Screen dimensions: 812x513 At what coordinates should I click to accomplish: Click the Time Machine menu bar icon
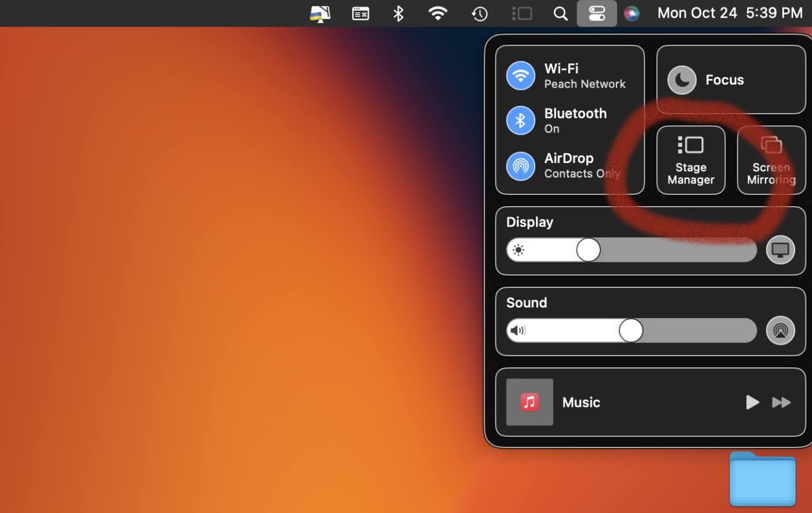point(479,13)
